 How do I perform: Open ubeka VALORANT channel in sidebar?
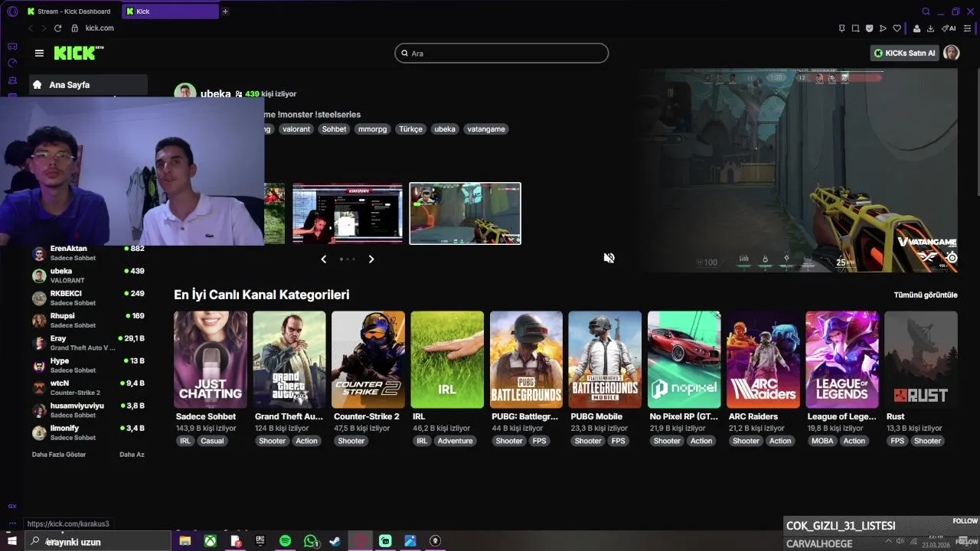88,275
